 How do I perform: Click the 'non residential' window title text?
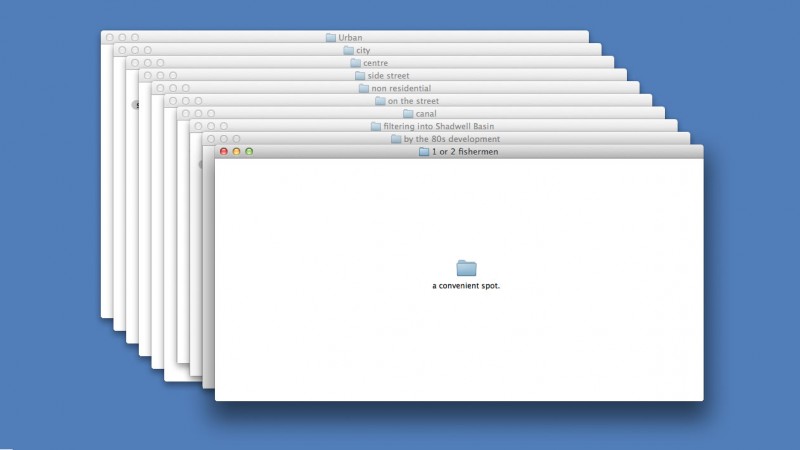point(401,88)
